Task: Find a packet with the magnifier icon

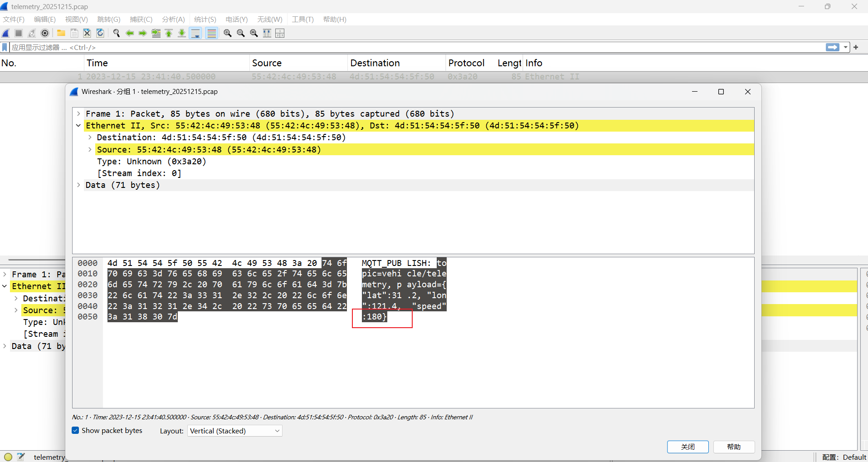Action: pyautogui.click(x=117, y=33)
